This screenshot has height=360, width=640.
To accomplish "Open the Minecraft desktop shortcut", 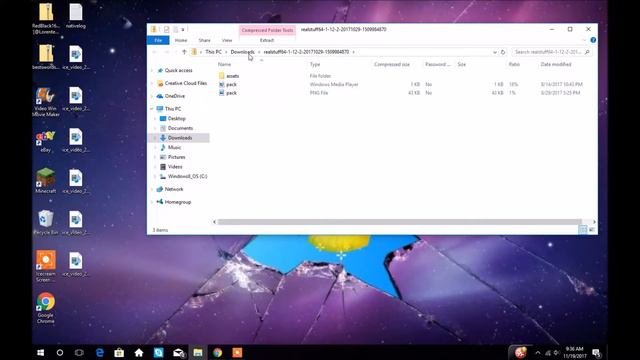I will click(45, 180).
